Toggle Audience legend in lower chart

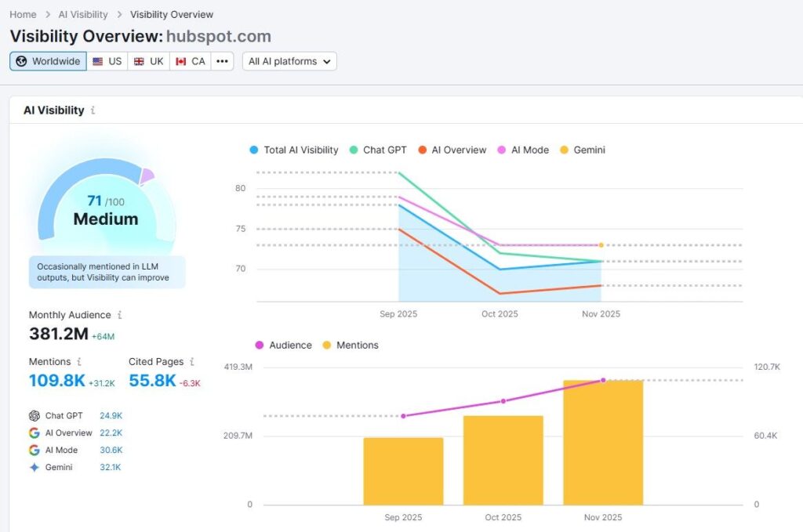pos(283,346)
